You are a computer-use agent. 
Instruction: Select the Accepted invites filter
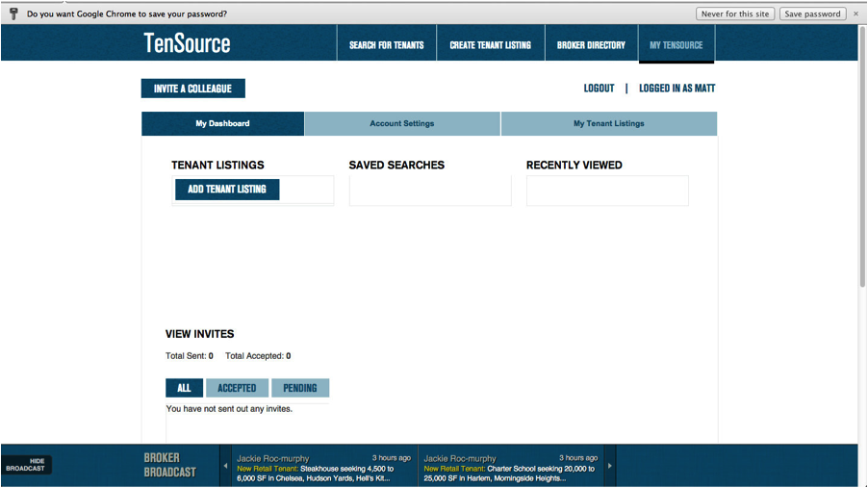[237, 388]
